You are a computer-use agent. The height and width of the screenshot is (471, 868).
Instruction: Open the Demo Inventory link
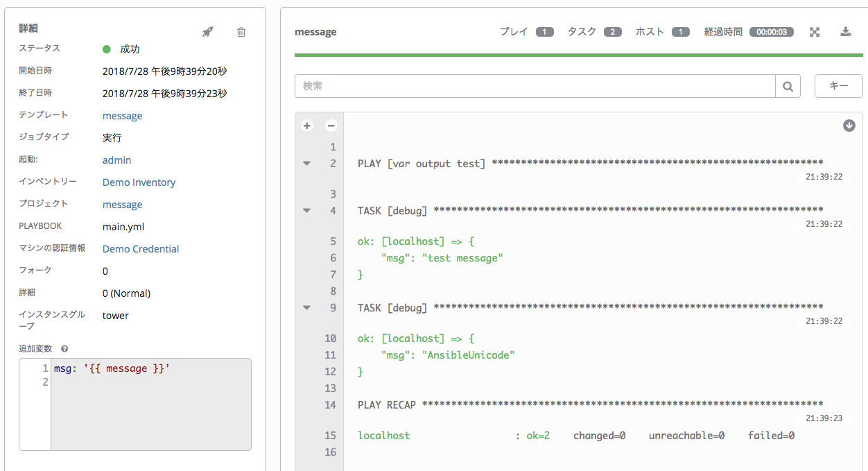139,182
